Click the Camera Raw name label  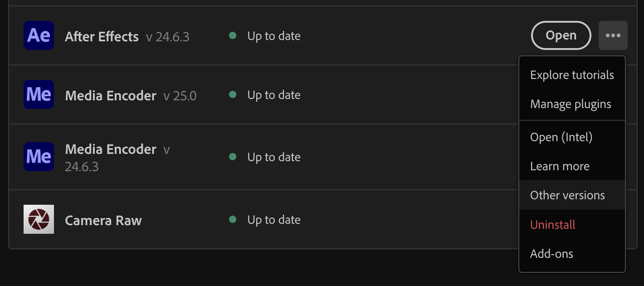coord(103,221)
